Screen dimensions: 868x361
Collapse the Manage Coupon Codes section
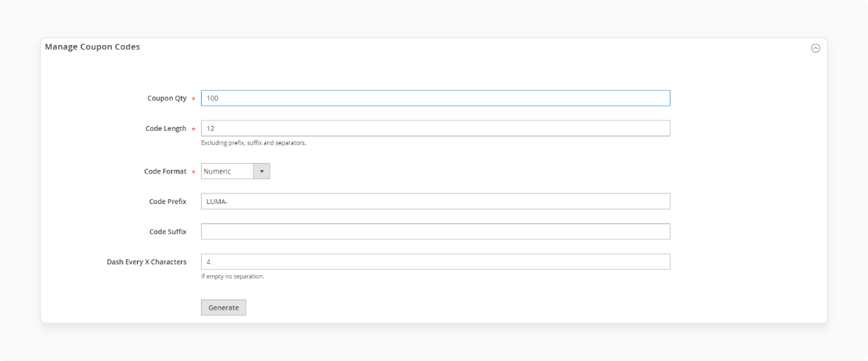click(815, 48)
